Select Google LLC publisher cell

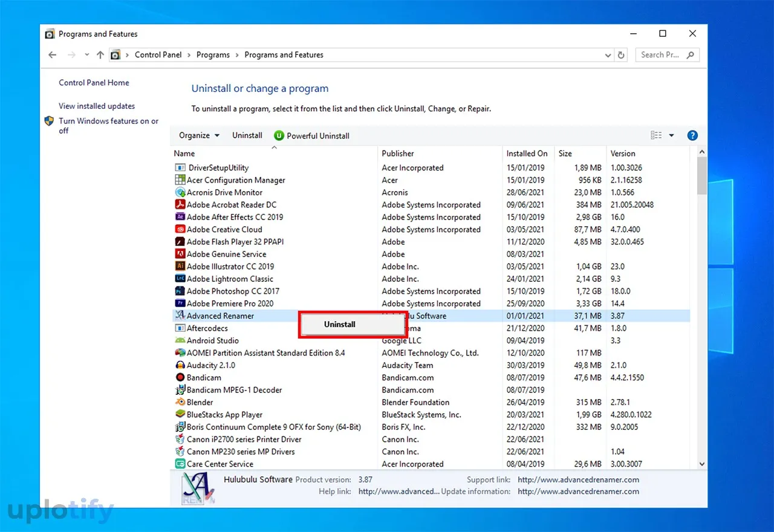pyautogui.click(x=402, y=340)
